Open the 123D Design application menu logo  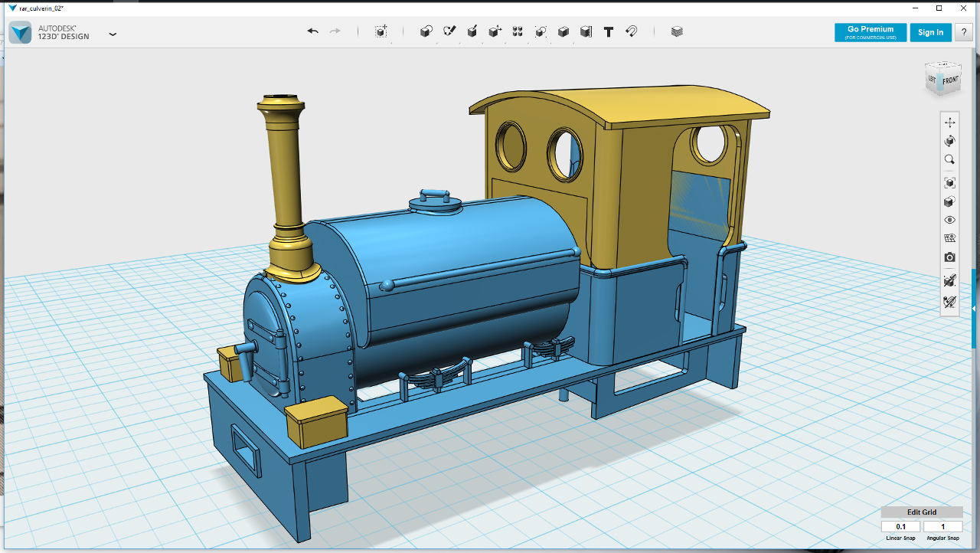(21, 32)
